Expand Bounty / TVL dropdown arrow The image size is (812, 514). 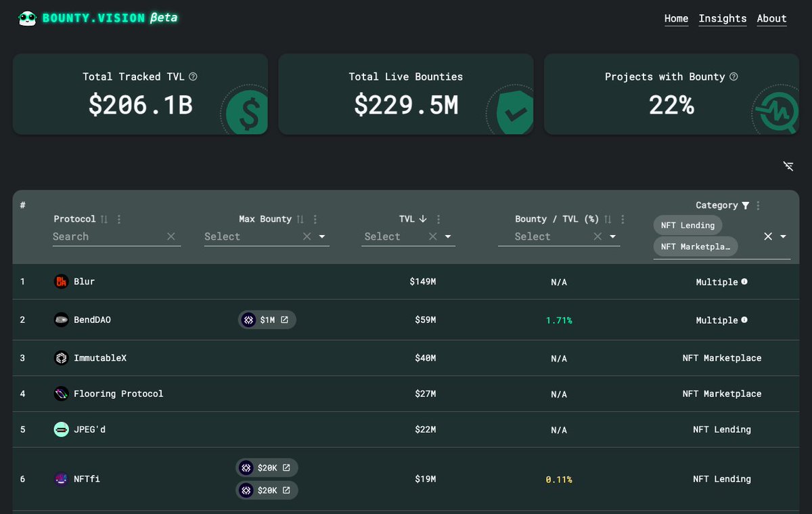tap(613, 236)
